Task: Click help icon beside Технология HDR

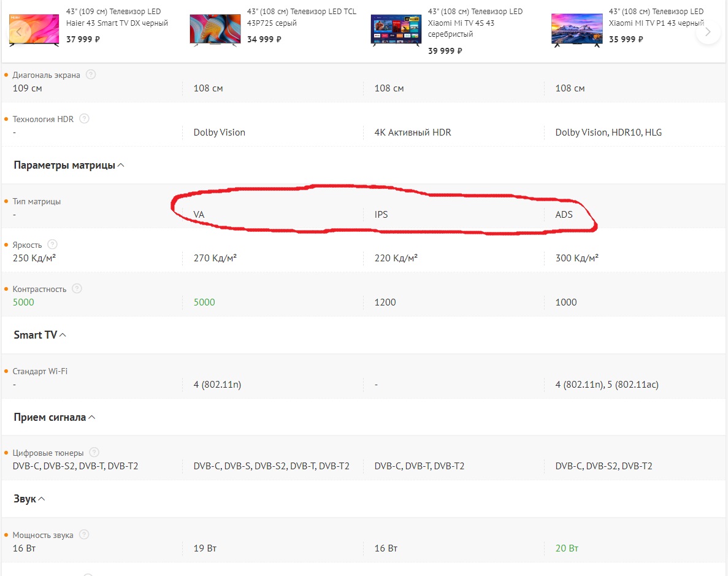Action: (x=84, y=119)
